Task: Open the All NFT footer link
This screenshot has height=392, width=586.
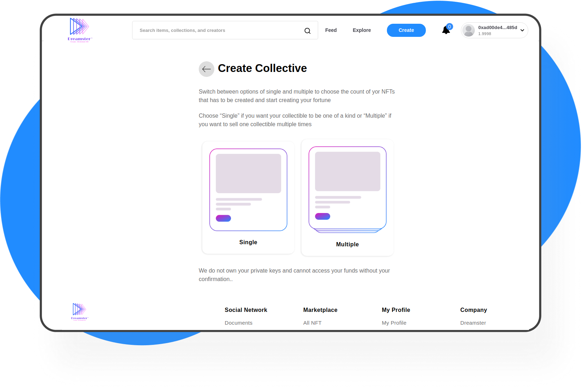Action: pyautogui.click(x=312, y=323)
